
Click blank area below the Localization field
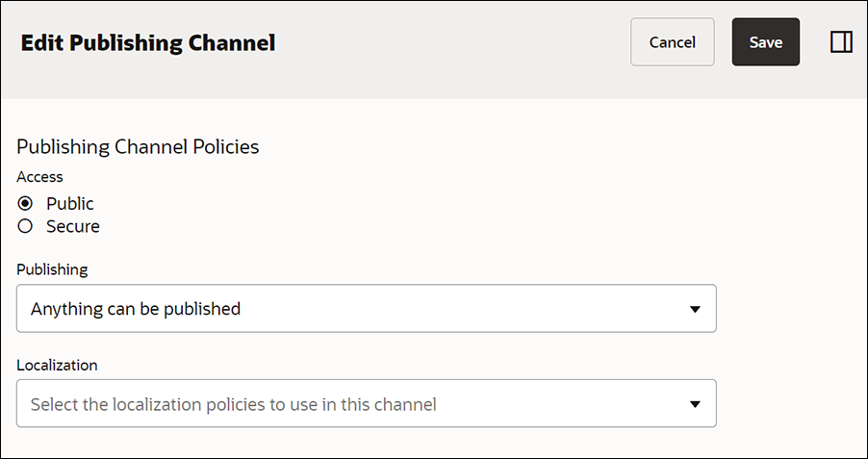[x=366, y=443]
